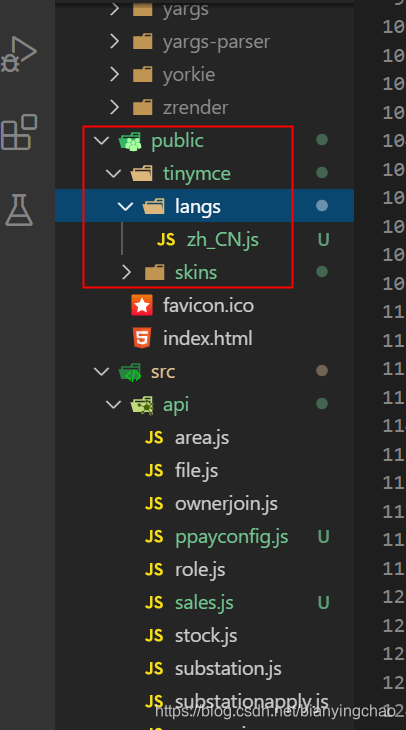Click JS icon next to ppayconfig.js

click(154, 536)
